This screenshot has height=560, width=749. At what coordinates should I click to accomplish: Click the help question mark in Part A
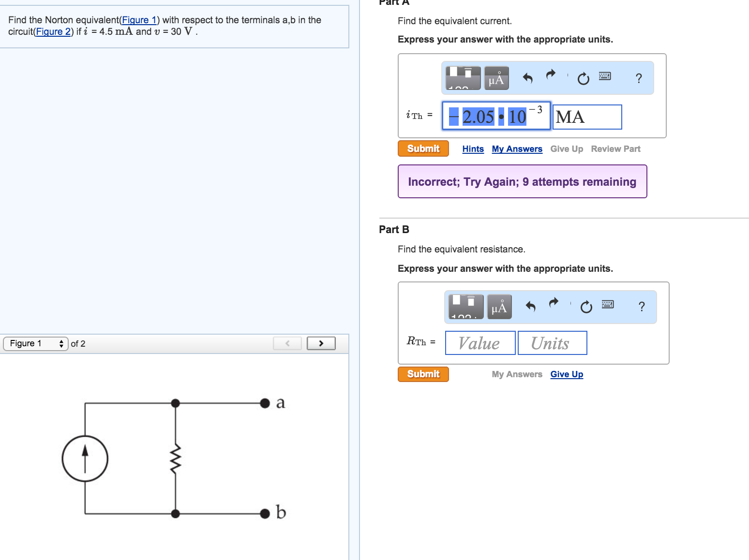coord(639,77)
